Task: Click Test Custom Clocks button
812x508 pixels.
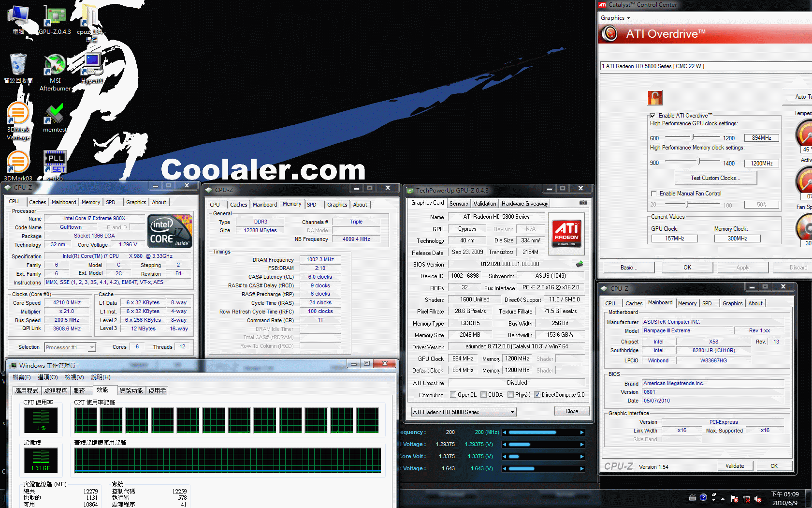Action: click(715, 178)
